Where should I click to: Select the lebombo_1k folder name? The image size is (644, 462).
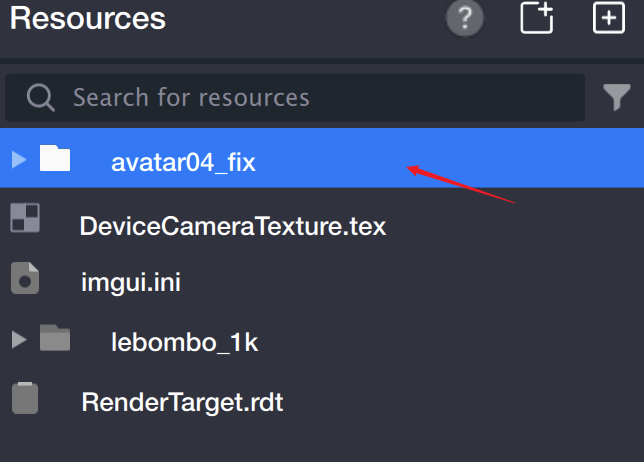(184, 343)
